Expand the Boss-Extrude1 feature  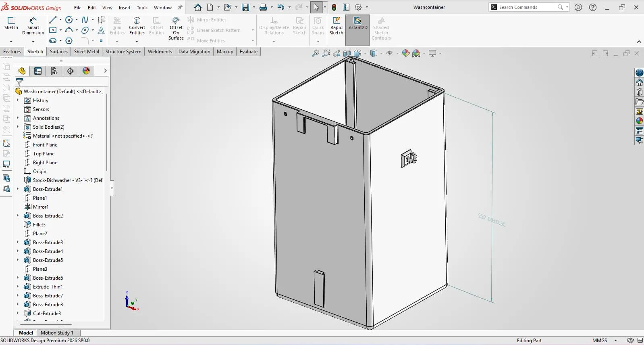coord(18,189)
